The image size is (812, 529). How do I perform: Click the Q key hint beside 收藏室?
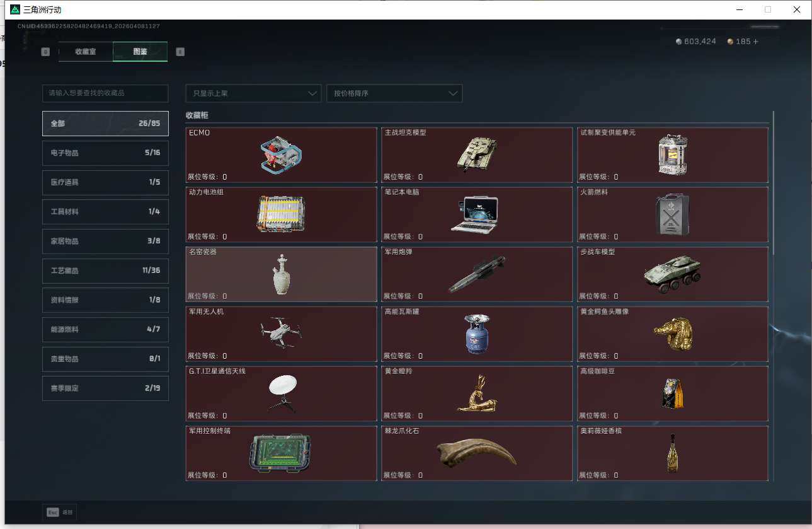pyautogui.click(x=45, y=52)
